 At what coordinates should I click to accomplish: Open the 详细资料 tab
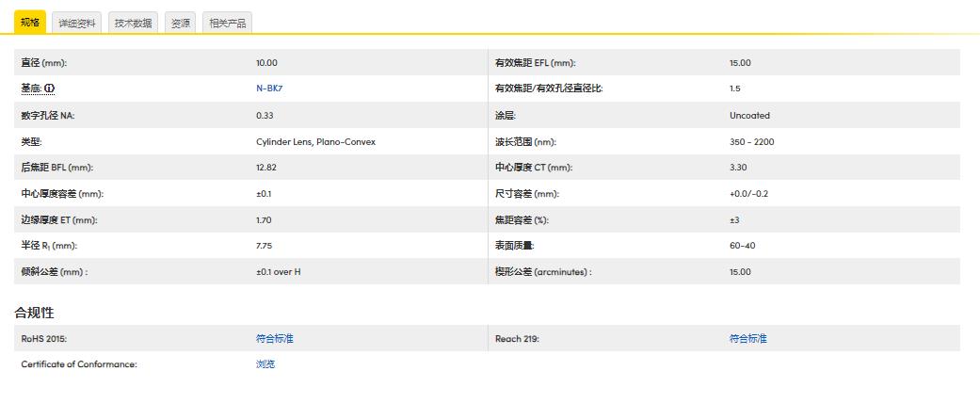[x=77, y=24]
